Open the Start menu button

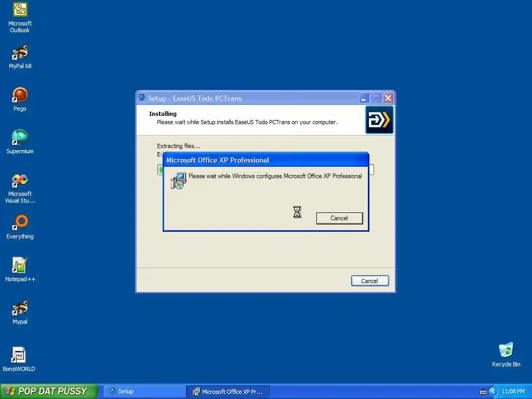click(49, 391)
